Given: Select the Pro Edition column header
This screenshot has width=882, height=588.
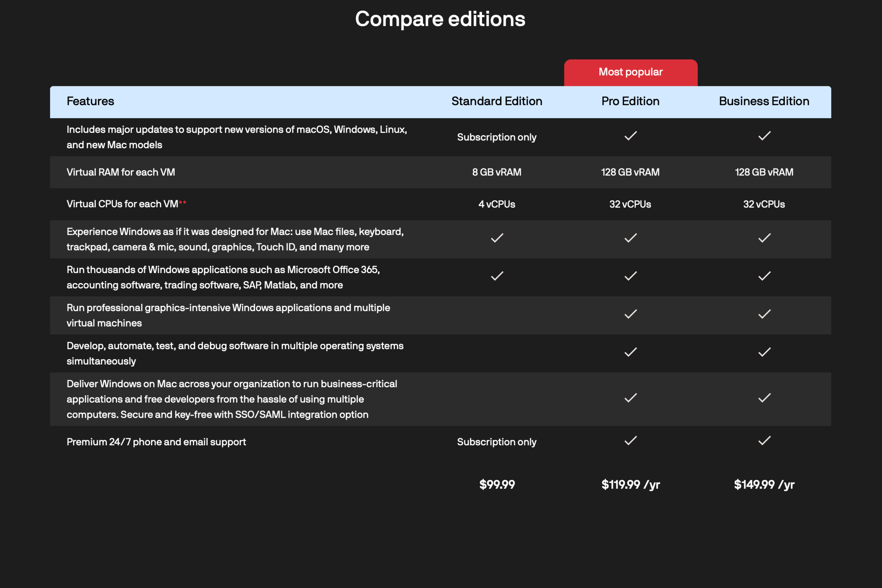Looking at the screenshot, I should click(x=630, y=101).
